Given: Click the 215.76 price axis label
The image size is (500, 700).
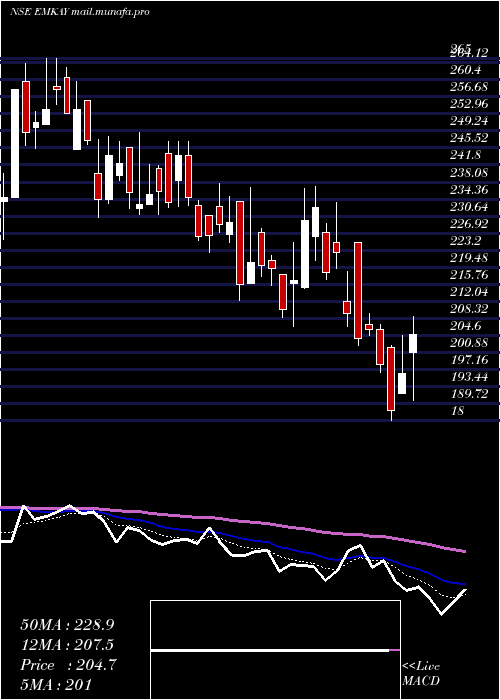Looking at the screenshot, I should point(469,274).
